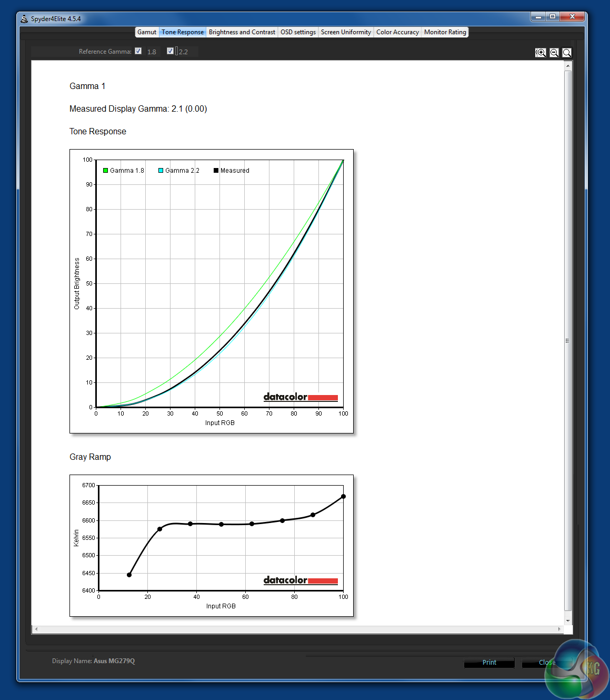Click the Print button

pos(489,663)
